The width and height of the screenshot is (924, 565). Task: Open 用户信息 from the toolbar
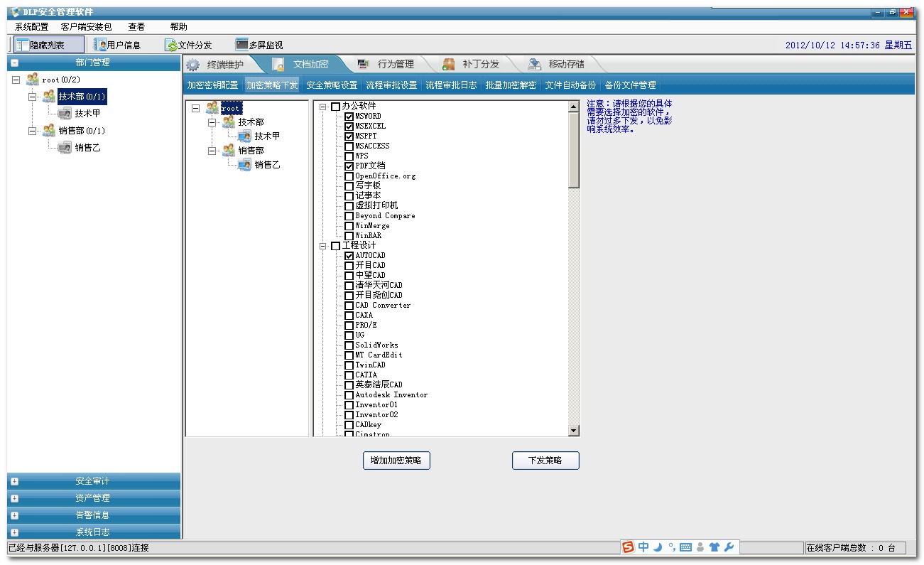(118, 45)
